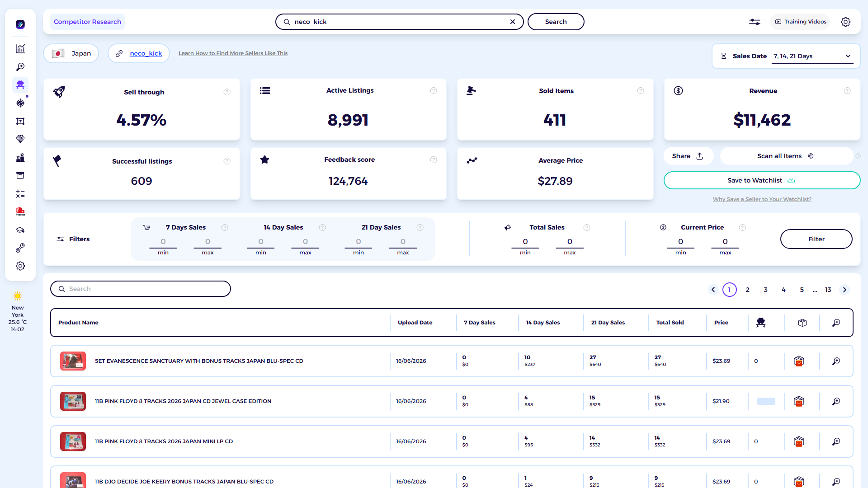Image resolution: width=868 pixels, height=488 pixels.
Task: Select page 4 of results
Action: pyautogui.click(x=784, y=290)
